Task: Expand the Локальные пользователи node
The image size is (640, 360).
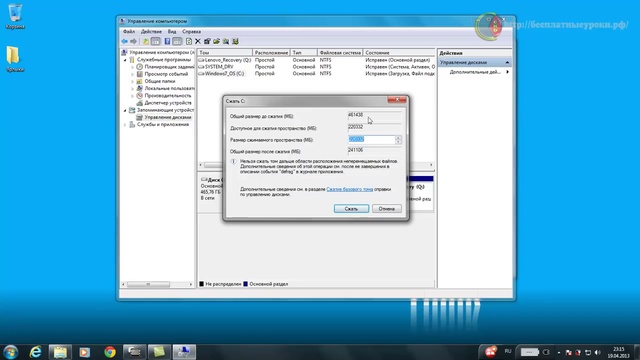Action: (x=133, y=89)
